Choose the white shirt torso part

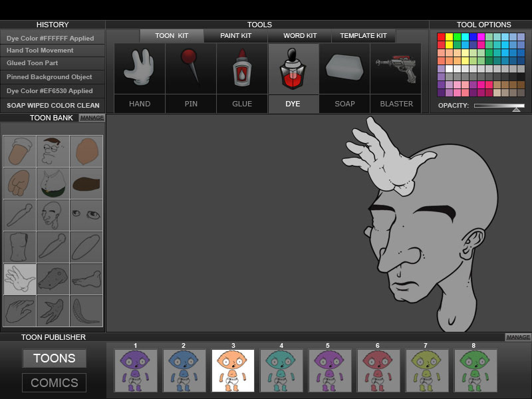(53, 184)
